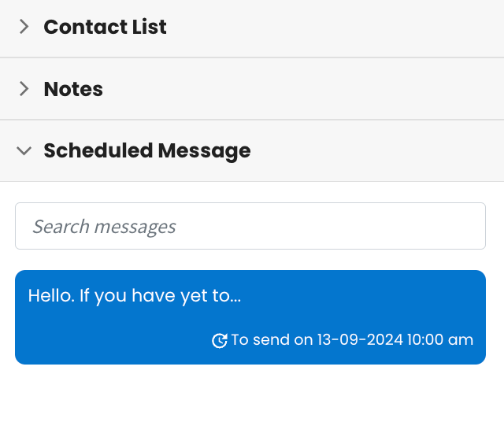The width and height of the screenshot is (504, 422).
Task: Collapse the Scheduled Message chevron
Action: pyautogui.click(x=24, y=150)
